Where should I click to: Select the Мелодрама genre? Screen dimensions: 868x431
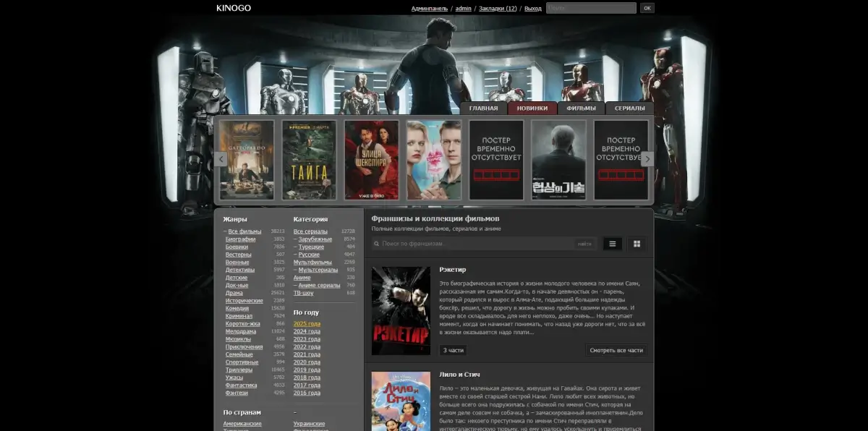click(240, 331)
